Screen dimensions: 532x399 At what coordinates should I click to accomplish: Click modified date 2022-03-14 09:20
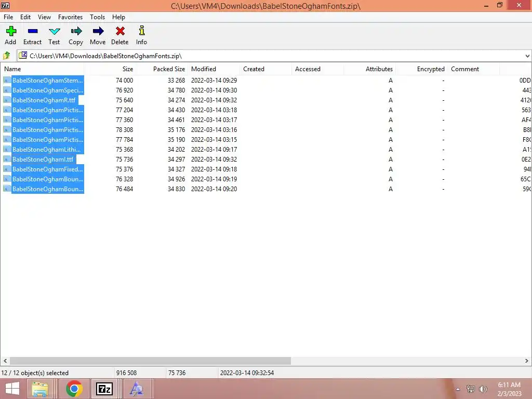pyautogui.click(x=214, y=189)
